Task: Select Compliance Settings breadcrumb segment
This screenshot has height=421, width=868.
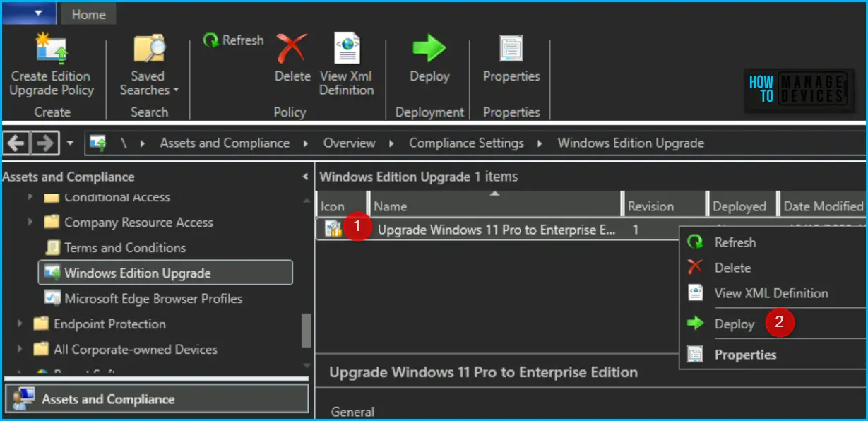Action: coord(466,143)
